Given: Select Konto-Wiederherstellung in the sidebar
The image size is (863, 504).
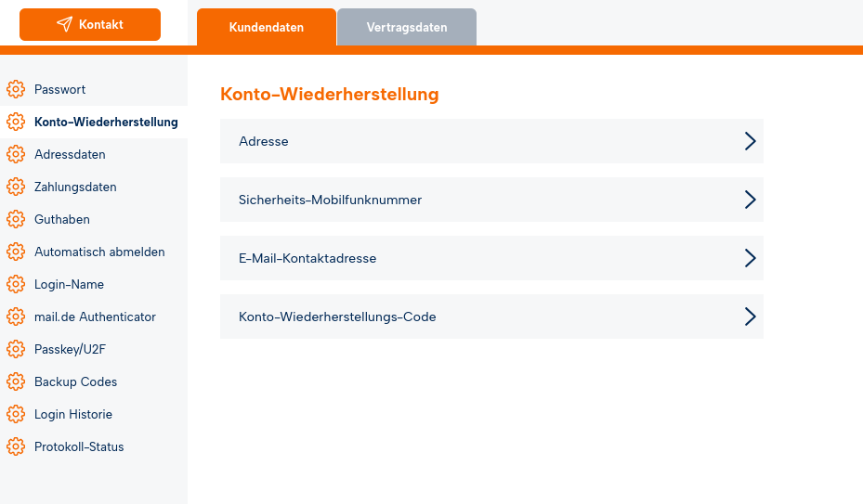Looking at the screenshot, I should click(106, 122).
